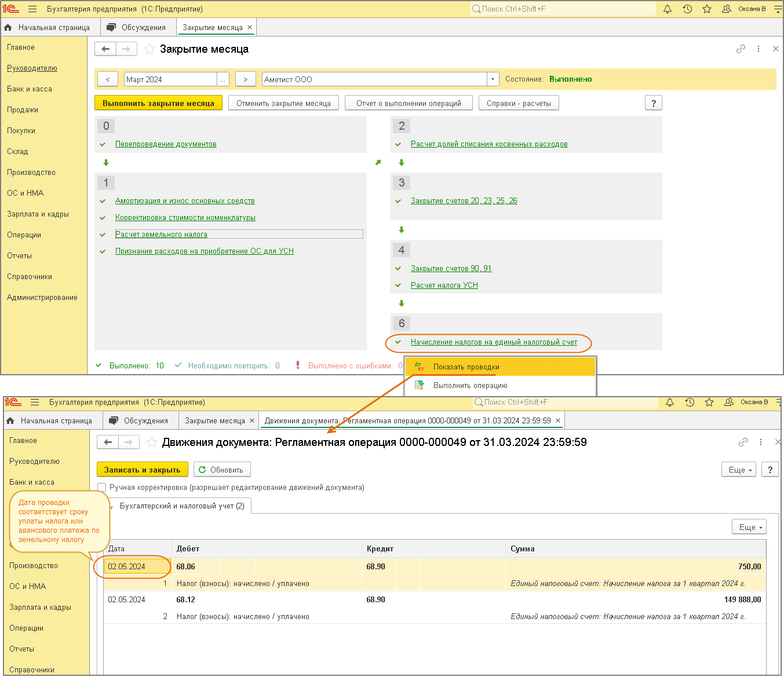The width and height of the screenshot is (784, 677).
Task: Open Закрытие счетов 90, 91 link
Action: pyautogui.click(x=451, y=269)
